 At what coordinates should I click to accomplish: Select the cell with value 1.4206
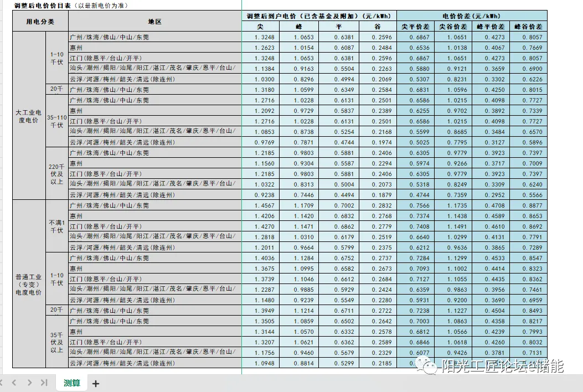[x=260, y=216]
